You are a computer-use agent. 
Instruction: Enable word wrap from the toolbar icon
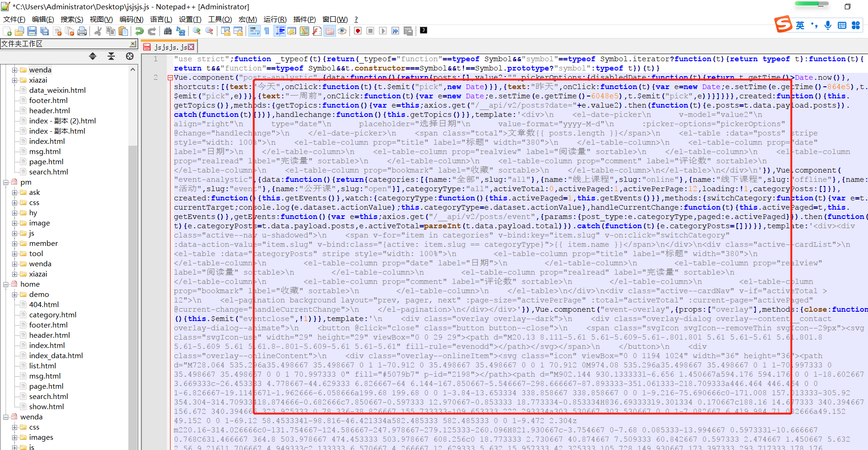[255, 31]
